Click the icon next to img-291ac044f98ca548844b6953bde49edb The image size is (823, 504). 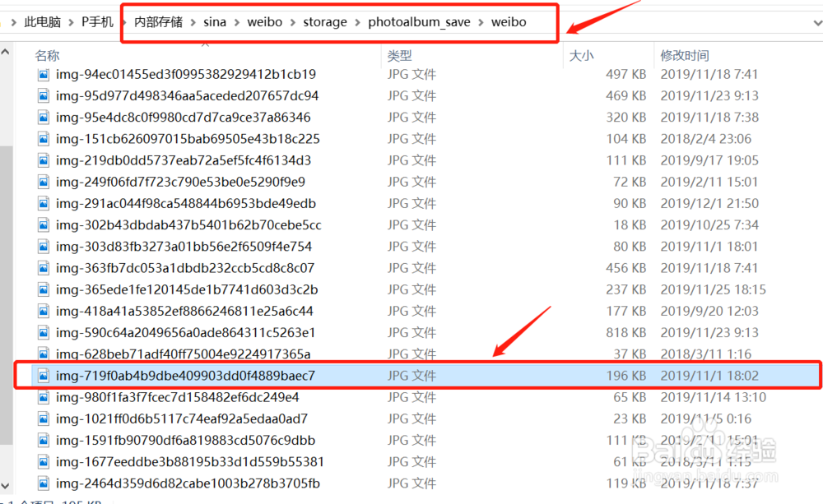tap(44, 203)
